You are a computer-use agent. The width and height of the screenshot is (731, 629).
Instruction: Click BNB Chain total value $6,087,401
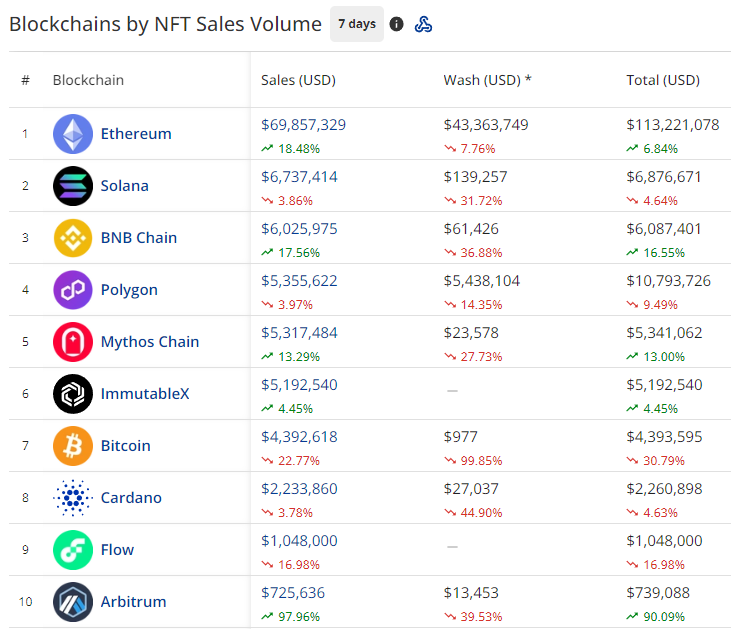[x=664, y=229]
